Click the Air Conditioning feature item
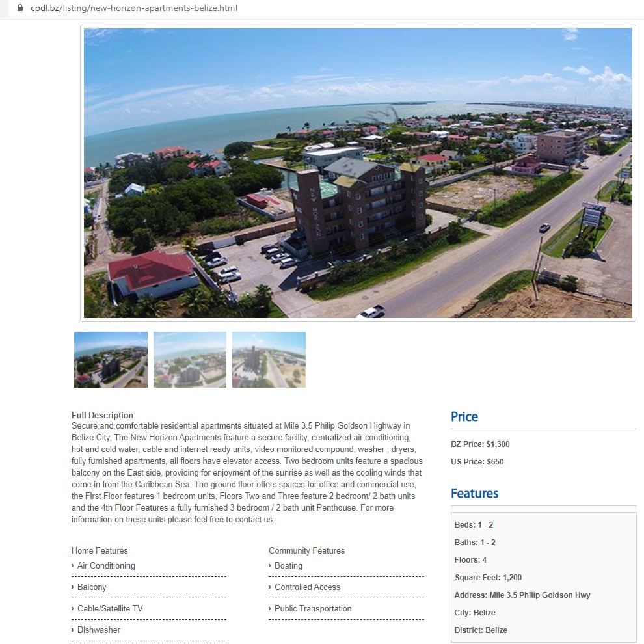644x644 pixels. pos(106,565)
